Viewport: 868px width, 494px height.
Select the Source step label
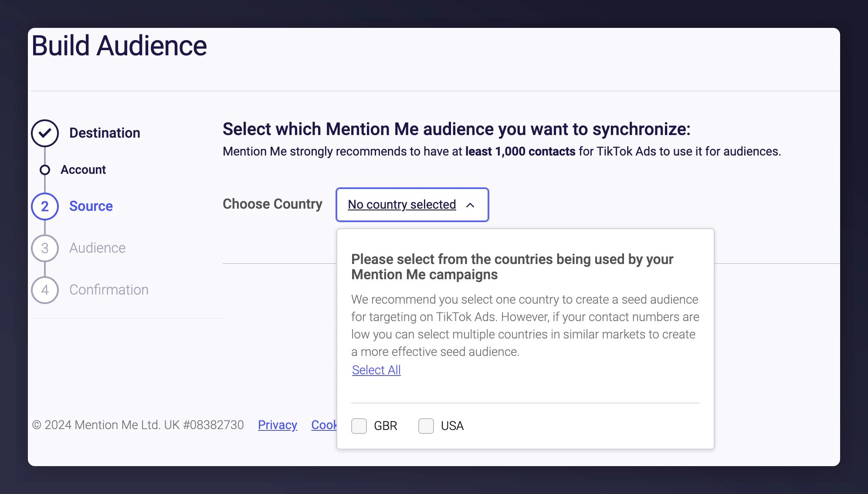91,206
